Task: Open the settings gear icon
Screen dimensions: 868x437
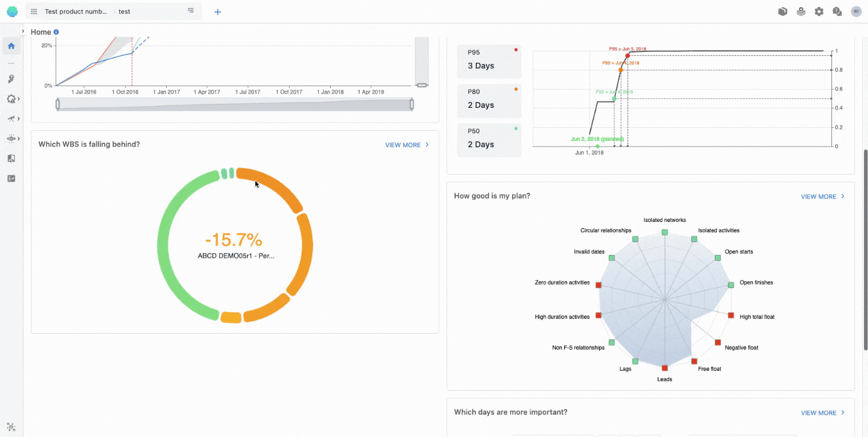Action: point(819,11)
